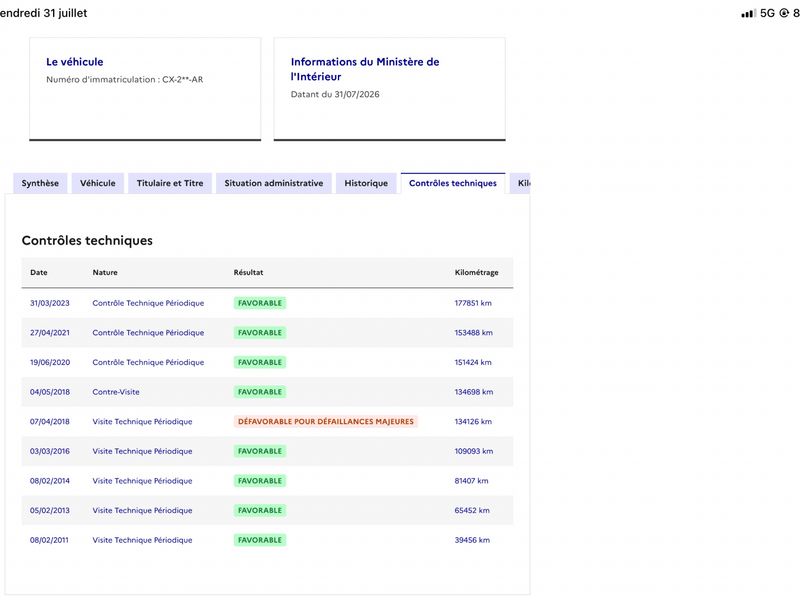Select the Contrôles techniques tab
The image size is (800, 600).
(x=453, y=183)
